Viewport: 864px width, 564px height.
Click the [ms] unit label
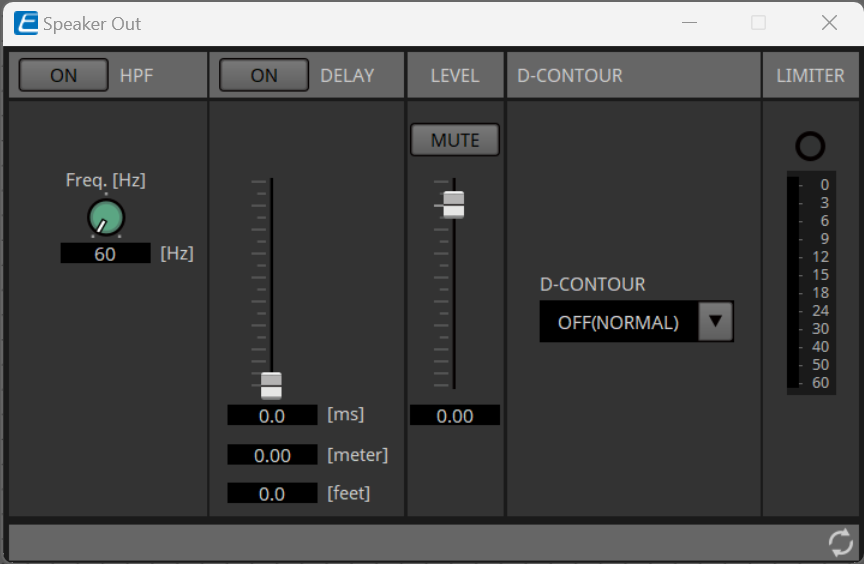(345, 414)
